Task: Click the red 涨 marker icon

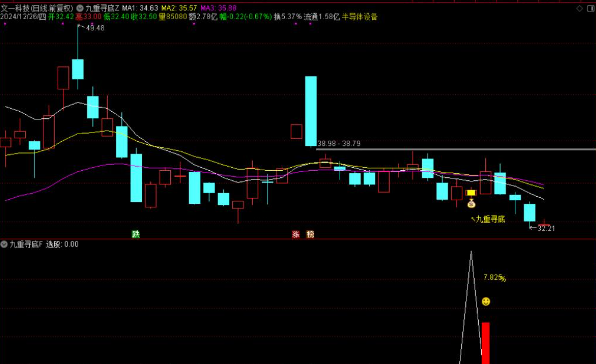Action: (296, 234)
